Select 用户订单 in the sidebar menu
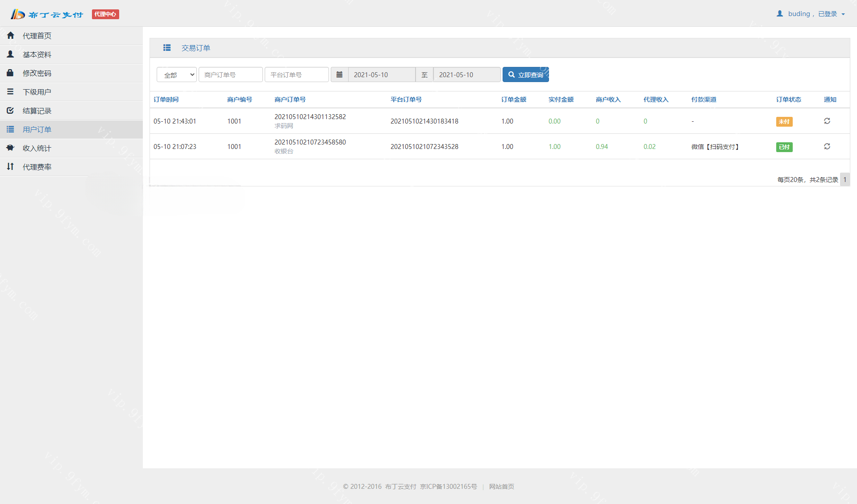The width and height of the screenshot is (857, 504). 37,129
